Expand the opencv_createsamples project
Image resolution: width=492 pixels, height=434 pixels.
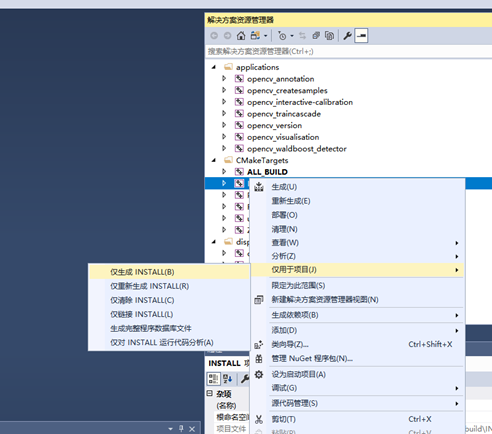(224, 90)
